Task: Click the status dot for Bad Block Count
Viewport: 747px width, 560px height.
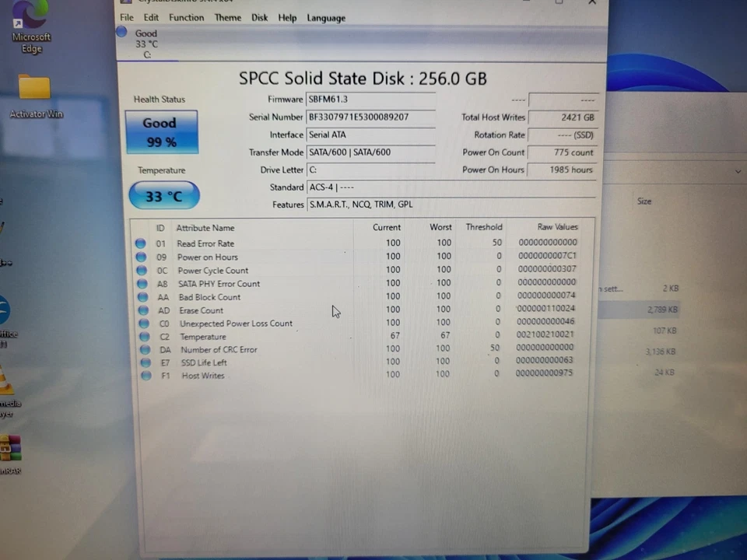Action: (142, 297)
